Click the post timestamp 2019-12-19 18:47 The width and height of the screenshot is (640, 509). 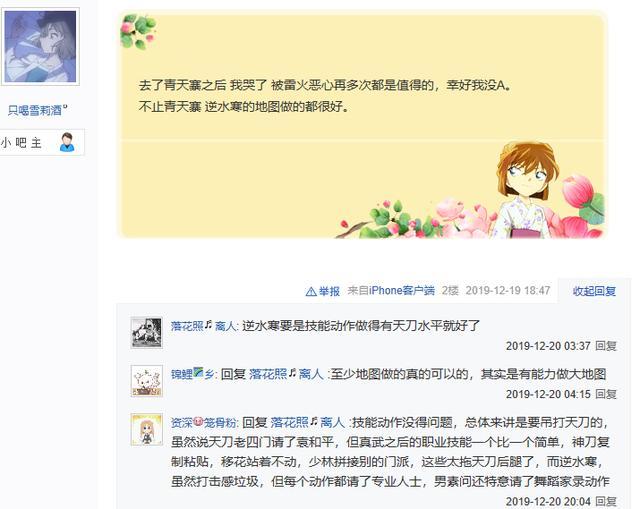click(508, 290)
